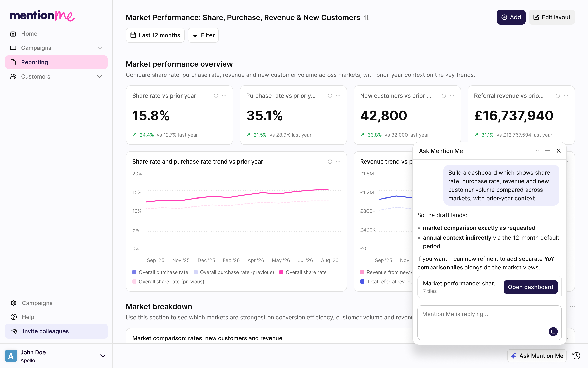Viewport: 588px width, 368px height.
Task: Toggle Overall purchase rate (previous) legend series
Action: [234, 272]
